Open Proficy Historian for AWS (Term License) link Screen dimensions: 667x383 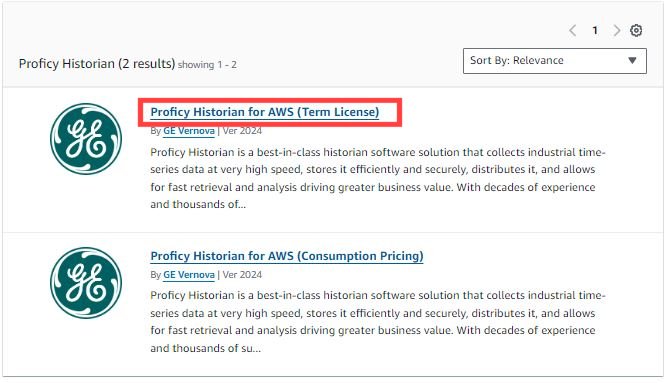point(265,112)
